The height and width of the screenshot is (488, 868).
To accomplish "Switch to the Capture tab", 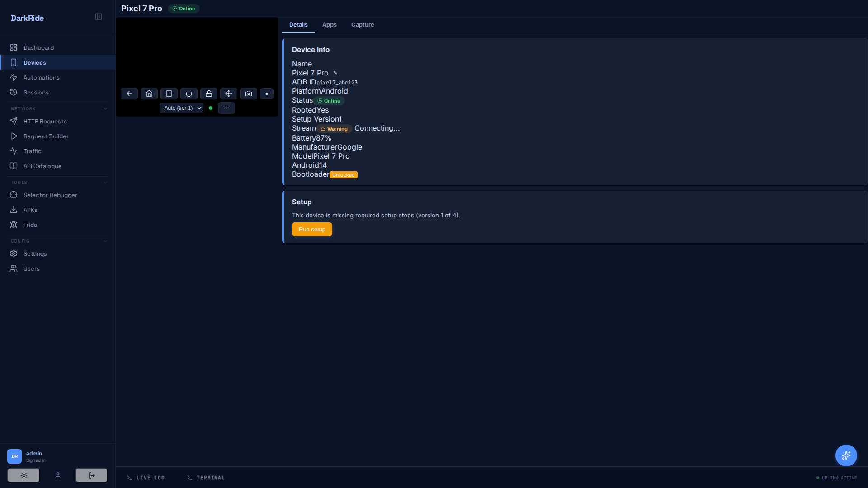I will click(363, 25).
